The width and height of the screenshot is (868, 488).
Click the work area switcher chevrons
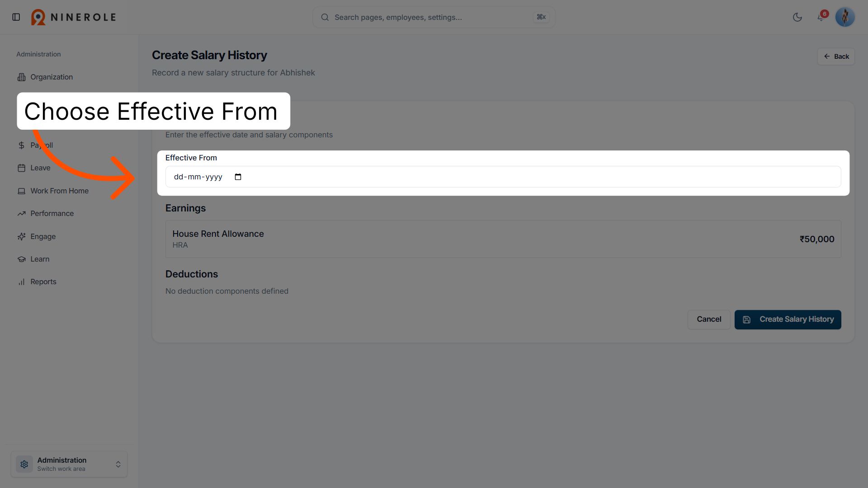(x=118, y=465)
